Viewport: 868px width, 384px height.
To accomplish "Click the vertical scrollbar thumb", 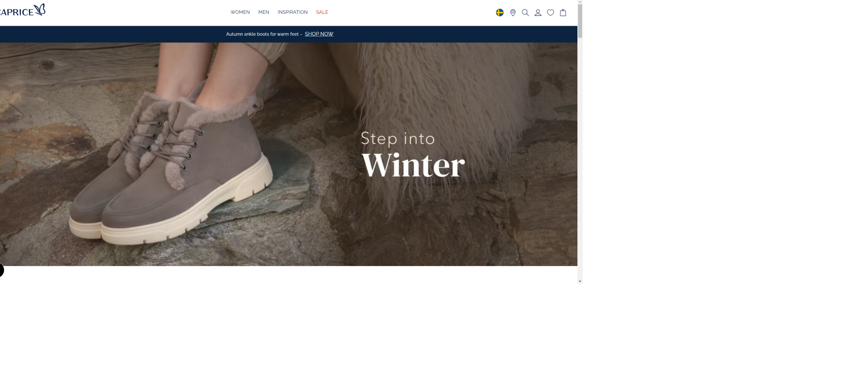I will point(580,20).
